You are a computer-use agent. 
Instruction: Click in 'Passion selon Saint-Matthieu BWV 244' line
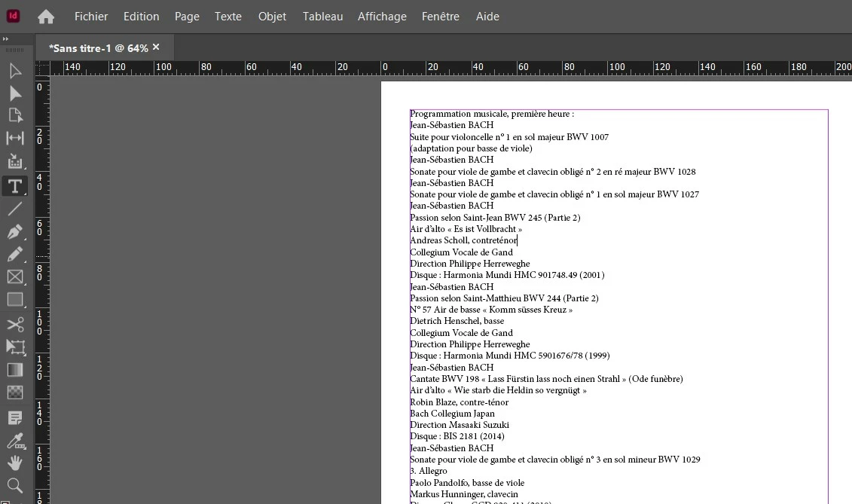[504, 298]
